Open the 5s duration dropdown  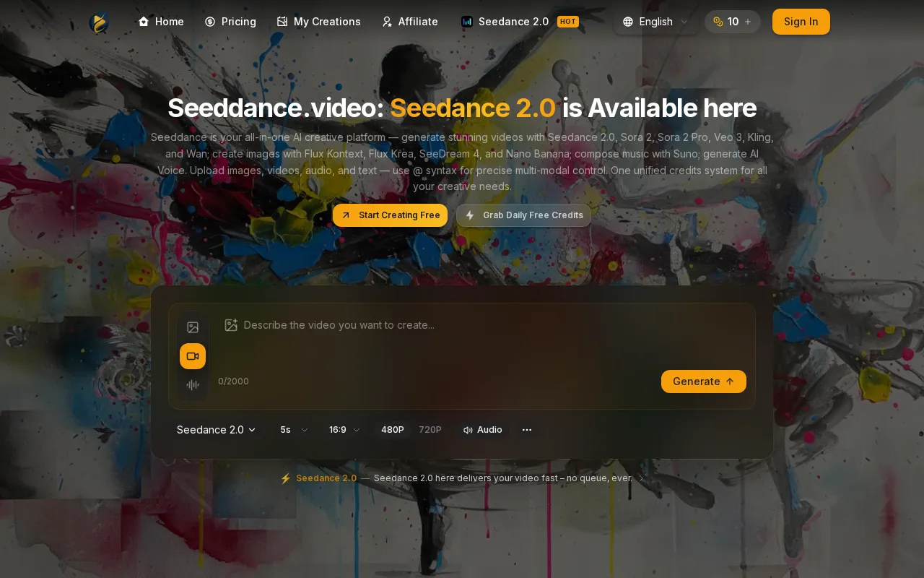295,430
